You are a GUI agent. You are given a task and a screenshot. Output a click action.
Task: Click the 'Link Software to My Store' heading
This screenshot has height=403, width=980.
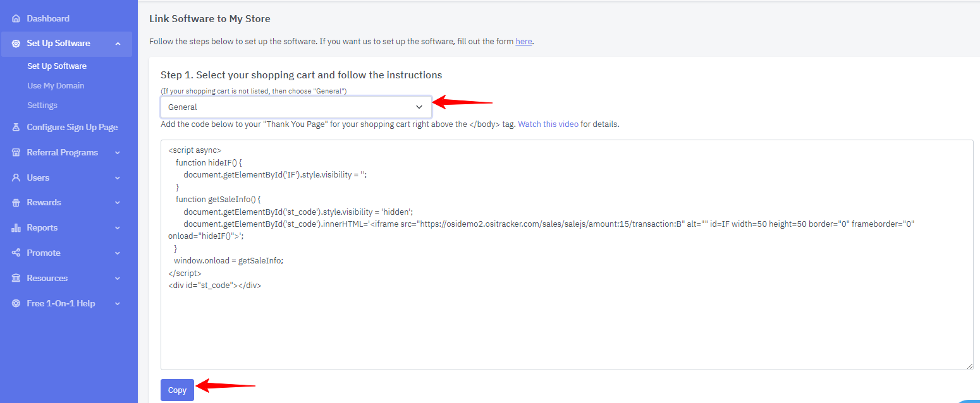[209, 19]
